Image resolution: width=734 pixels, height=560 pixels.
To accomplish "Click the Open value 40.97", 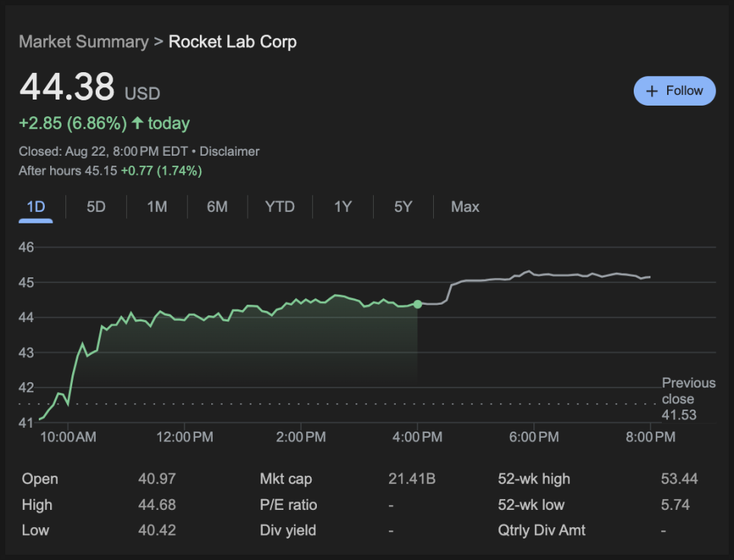I will tap(157, 479).
